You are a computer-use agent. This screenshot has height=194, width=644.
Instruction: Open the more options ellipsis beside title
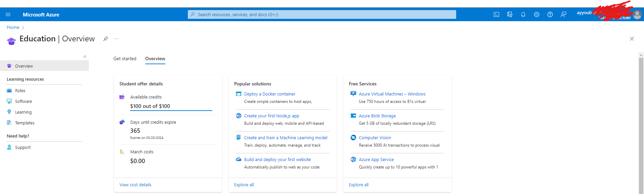point(116,39)
